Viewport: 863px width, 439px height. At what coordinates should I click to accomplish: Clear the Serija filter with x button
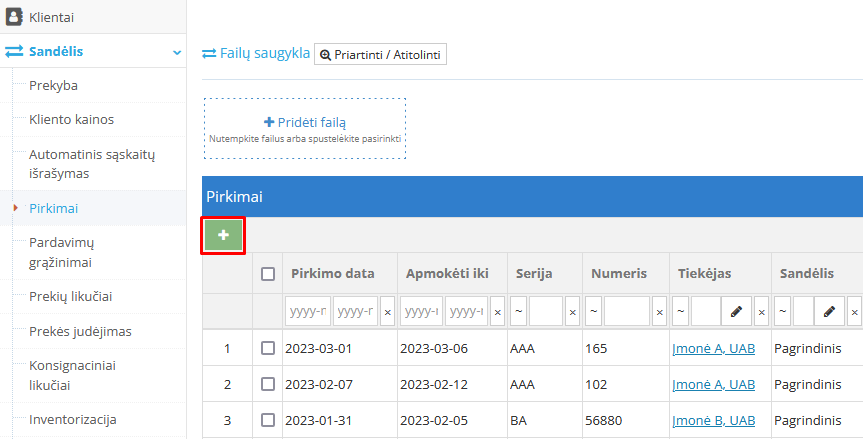572,312
